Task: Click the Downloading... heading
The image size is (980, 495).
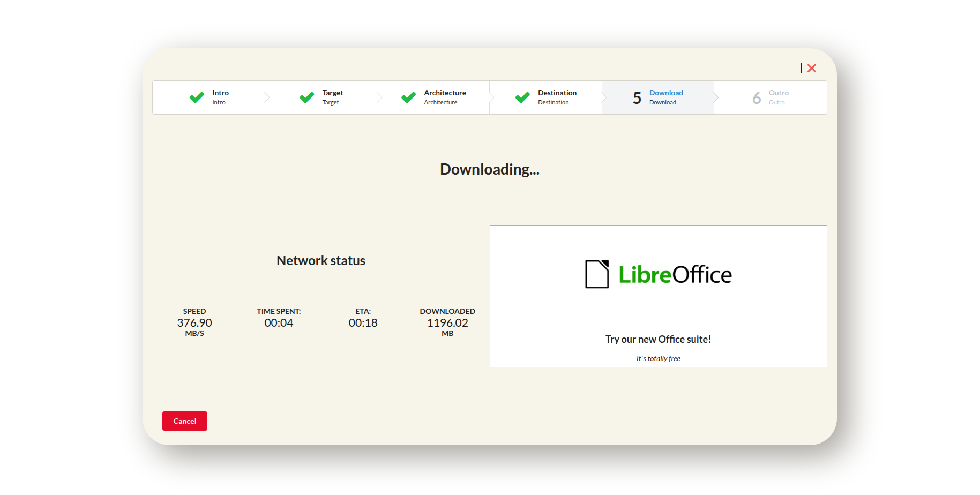Action: (490, 169)
